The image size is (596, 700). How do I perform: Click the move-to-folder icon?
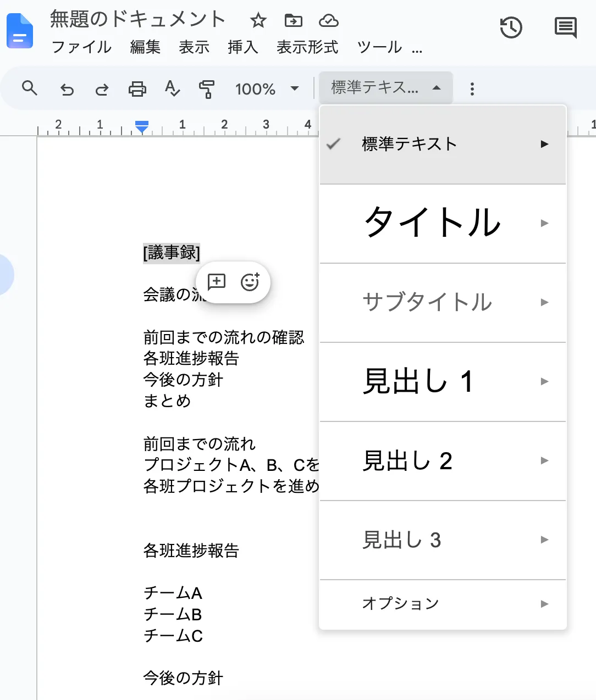click(293, 21)
